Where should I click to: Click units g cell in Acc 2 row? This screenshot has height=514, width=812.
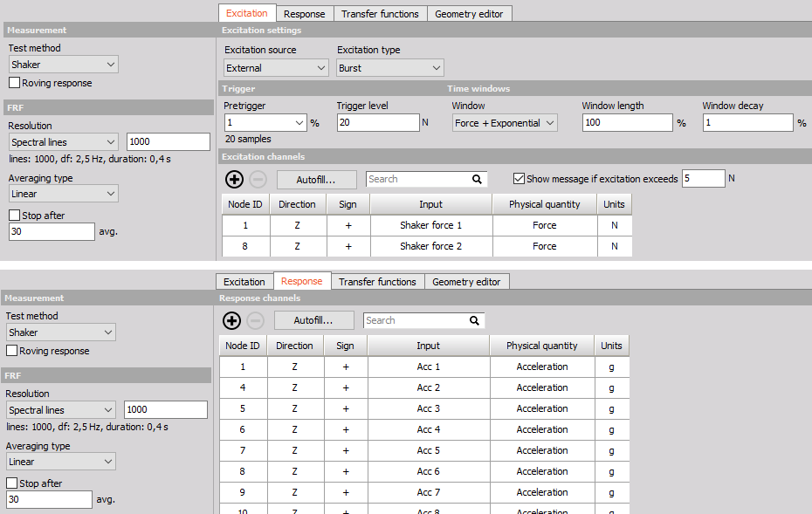pyautogui.click(x=611, y=387)
